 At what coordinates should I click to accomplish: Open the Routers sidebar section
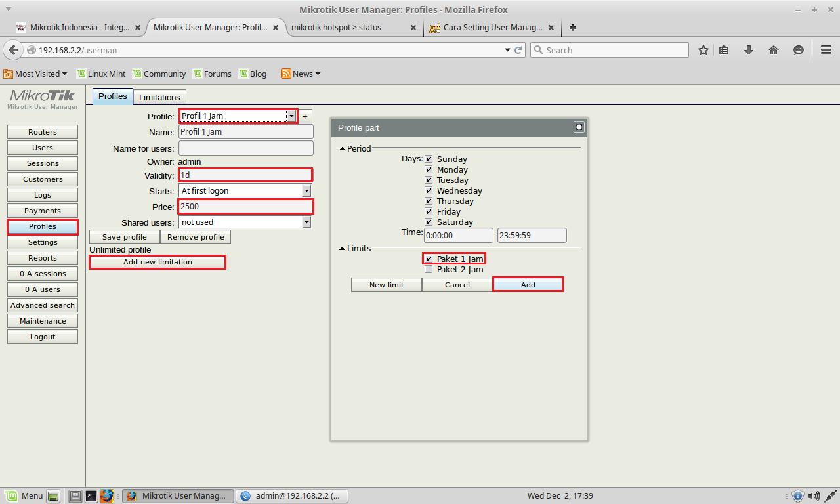coord(43,132)
